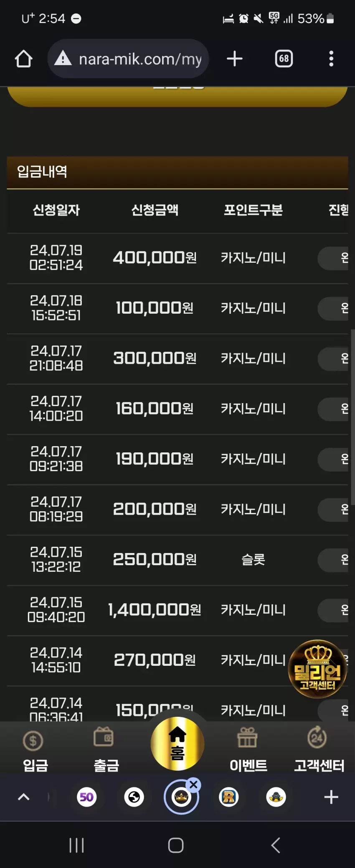Close the selected crown shortcut
Screen dimensions: 355x868
[x=193, y=784]
